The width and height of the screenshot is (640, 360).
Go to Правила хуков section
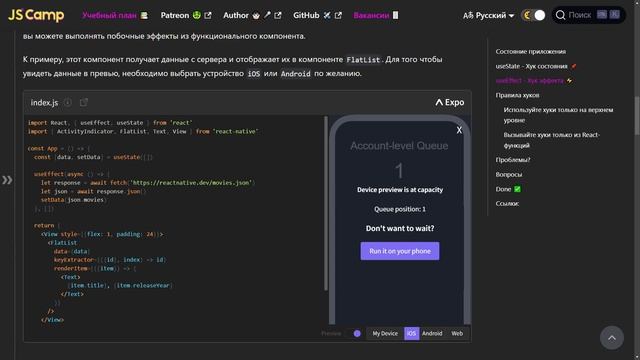coord(517,95)
